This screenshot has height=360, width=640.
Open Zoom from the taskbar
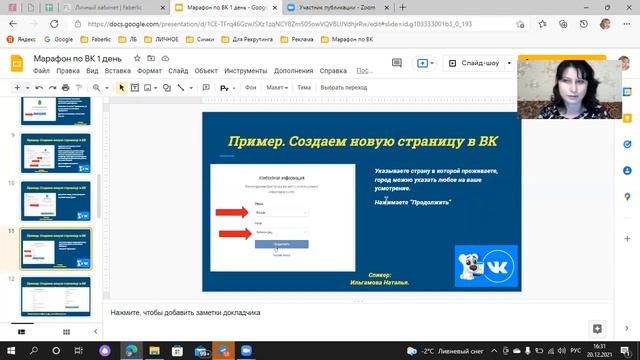coord(246,351)
